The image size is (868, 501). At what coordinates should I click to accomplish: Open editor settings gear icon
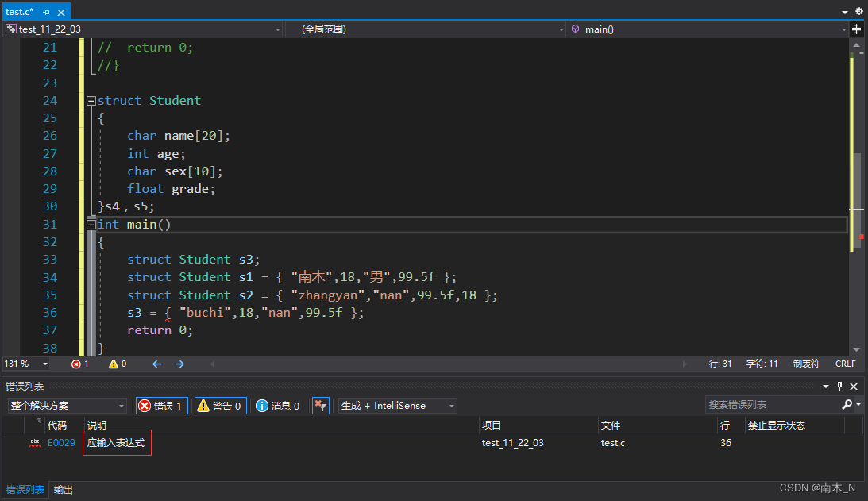859,11
